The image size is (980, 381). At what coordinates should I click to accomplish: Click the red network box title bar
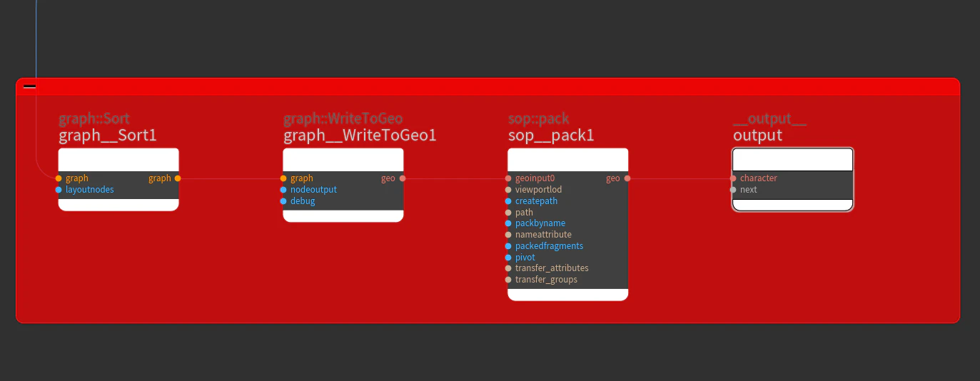coord(488,86)
